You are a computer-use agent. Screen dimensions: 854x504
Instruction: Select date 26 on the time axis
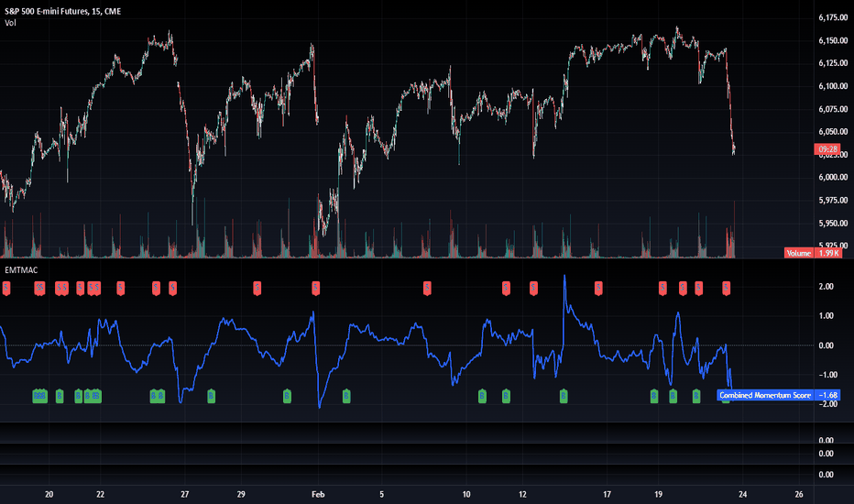point(798,494)
